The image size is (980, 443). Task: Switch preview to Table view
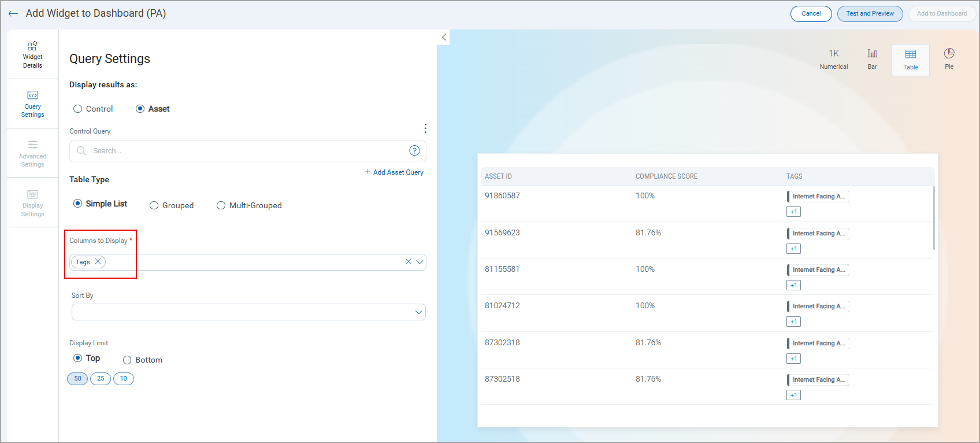point(911,60)
